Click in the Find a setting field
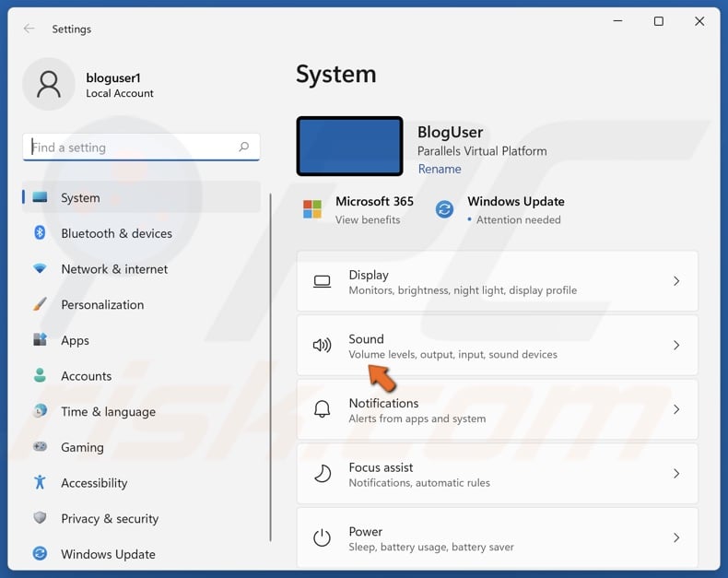728x578 pixels. tap(141, 147)
